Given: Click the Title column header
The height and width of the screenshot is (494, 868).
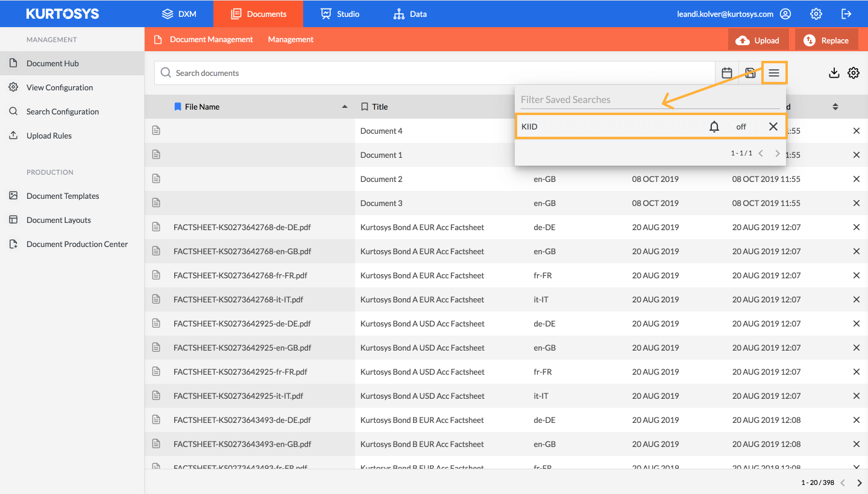Looking at the screenshot, I should [380, 107].
